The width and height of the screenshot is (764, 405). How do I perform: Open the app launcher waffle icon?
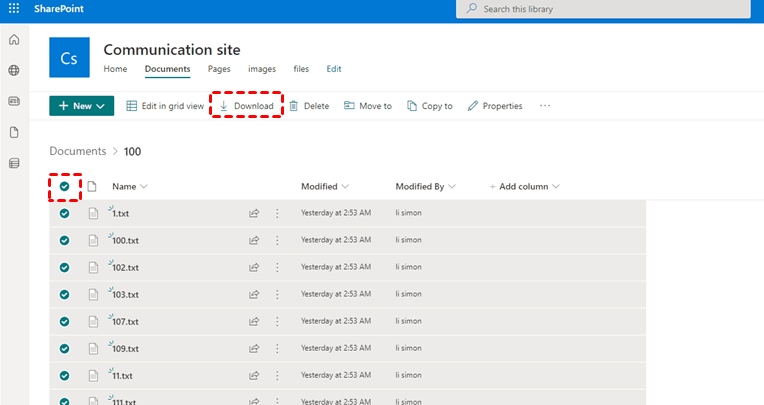pos(14,8)
